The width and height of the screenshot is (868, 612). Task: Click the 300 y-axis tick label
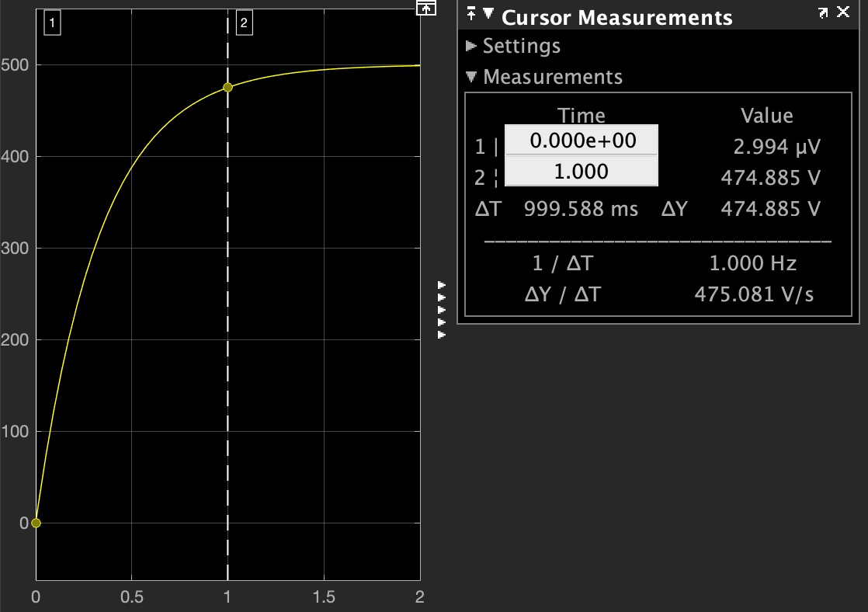click(x=15, y=248)
